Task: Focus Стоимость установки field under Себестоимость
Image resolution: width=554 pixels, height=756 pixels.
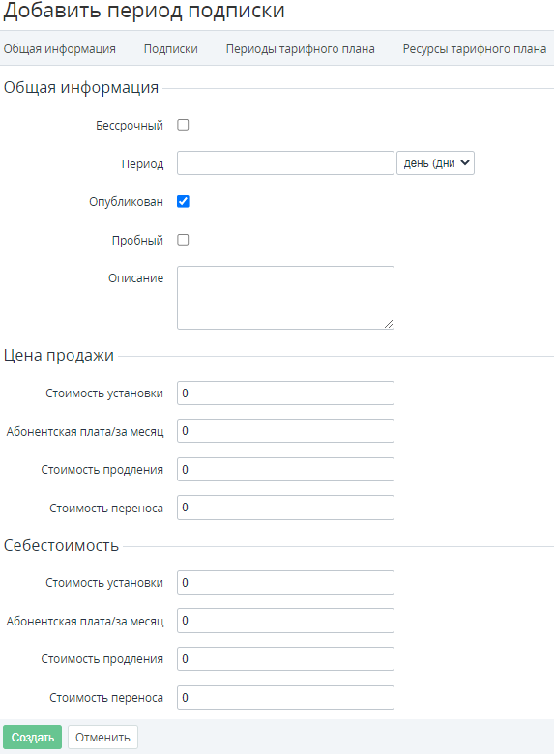Action: [285, 582]
